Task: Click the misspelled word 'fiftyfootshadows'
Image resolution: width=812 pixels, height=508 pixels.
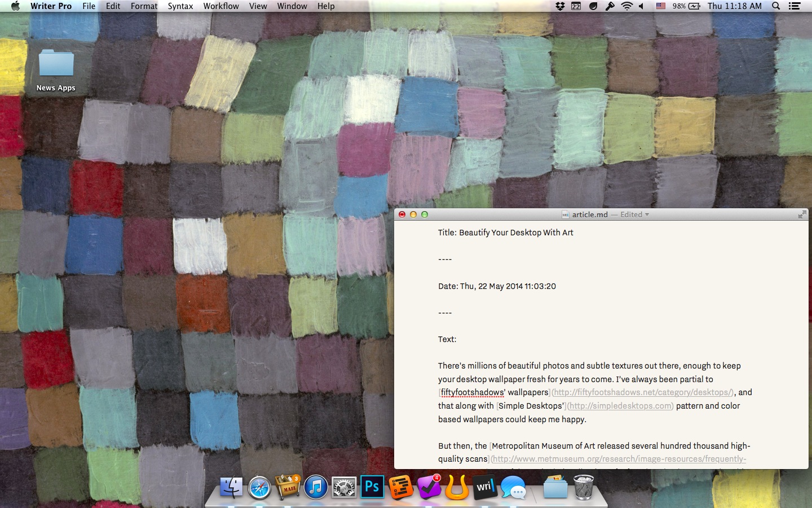Action: (x=473, y=392)
